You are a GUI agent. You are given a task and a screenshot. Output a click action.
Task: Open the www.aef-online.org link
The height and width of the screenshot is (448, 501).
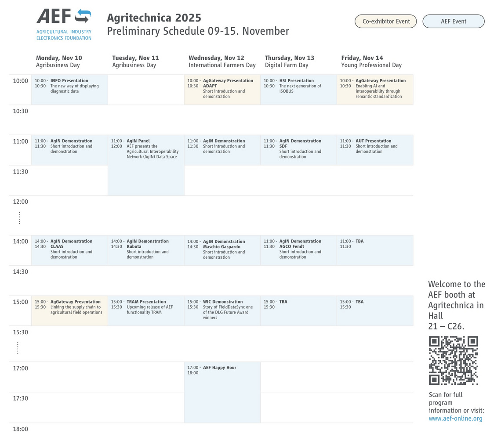tap(455, 419)
